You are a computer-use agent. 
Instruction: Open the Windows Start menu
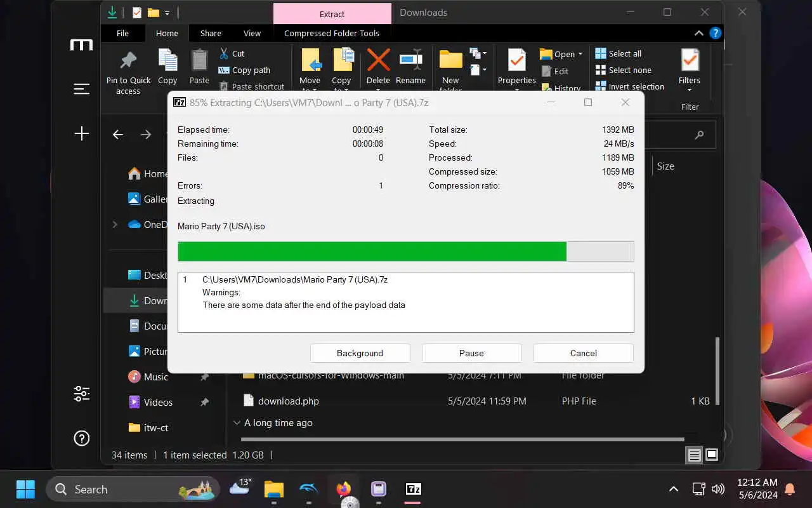point(25,489)
